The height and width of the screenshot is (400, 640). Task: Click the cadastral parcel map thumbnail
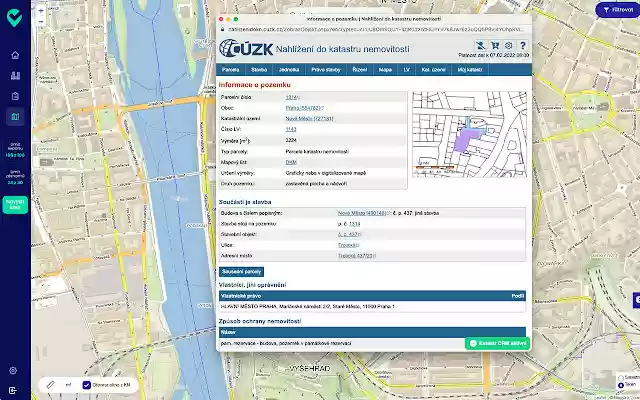coord(469,134)
